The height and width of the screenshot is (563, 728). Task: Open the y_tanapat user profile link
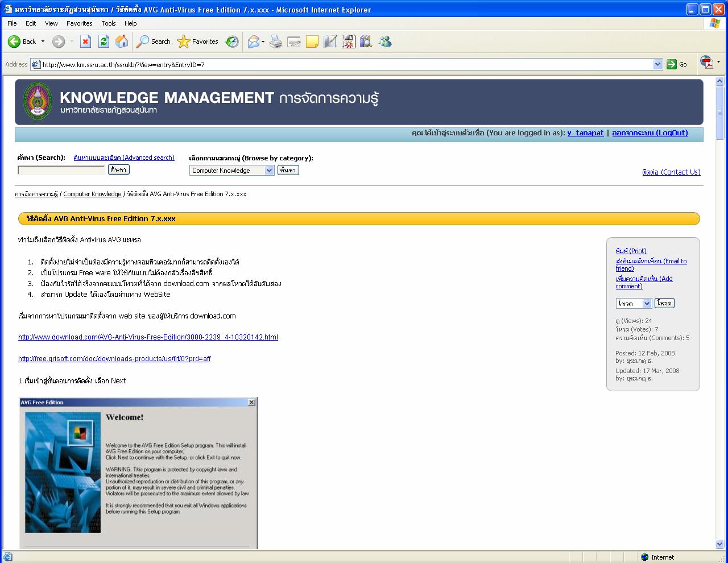(x=585, y=133)
